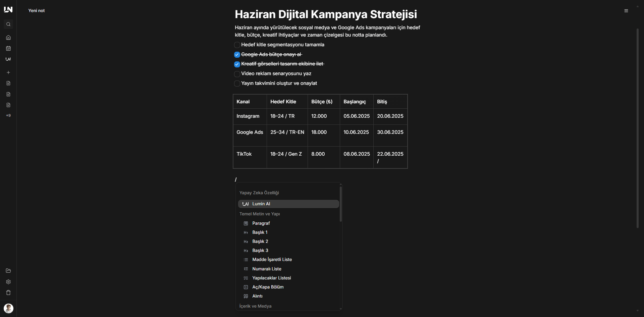Go to home via sidebar house icon
Screen dimensions: 644x317
point(8,38)
